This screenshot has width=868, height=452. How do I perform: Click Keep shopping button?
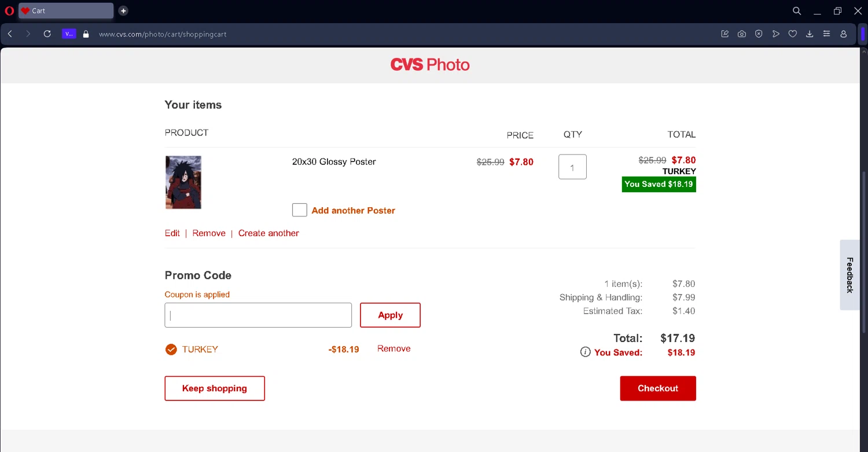(215, 388)
